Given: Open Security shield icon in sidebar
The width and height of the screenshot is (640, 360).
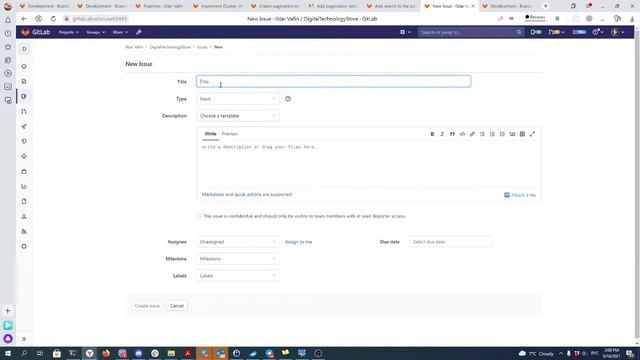Looking at the screenshot, I should click(x=24, y=141).
